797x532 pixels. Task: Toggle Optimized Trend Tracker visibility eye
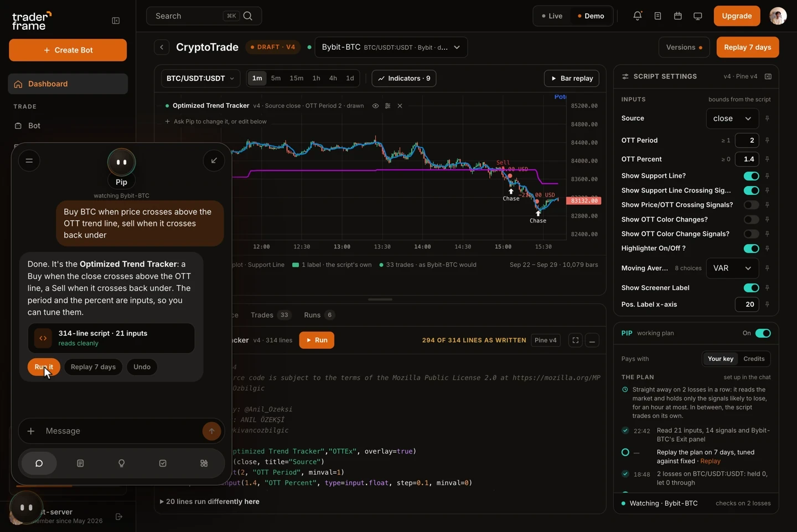pos(375,106)
